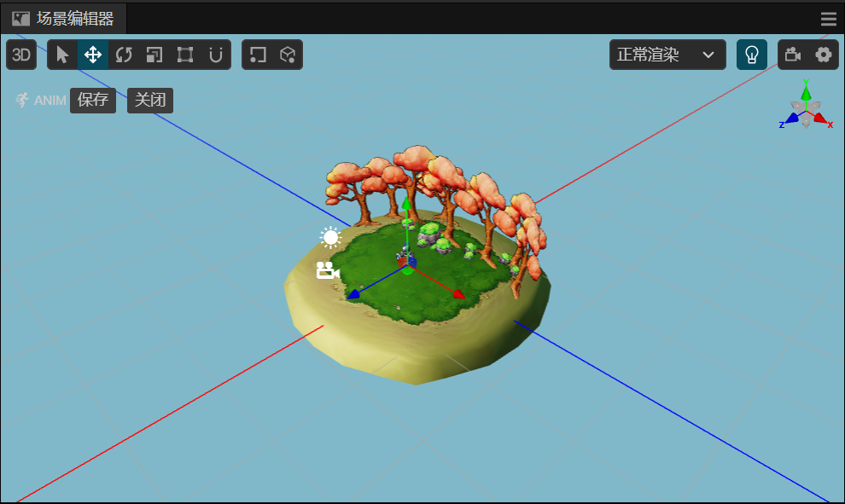
Task: Select the pointer selection tool
Action: 62,55
